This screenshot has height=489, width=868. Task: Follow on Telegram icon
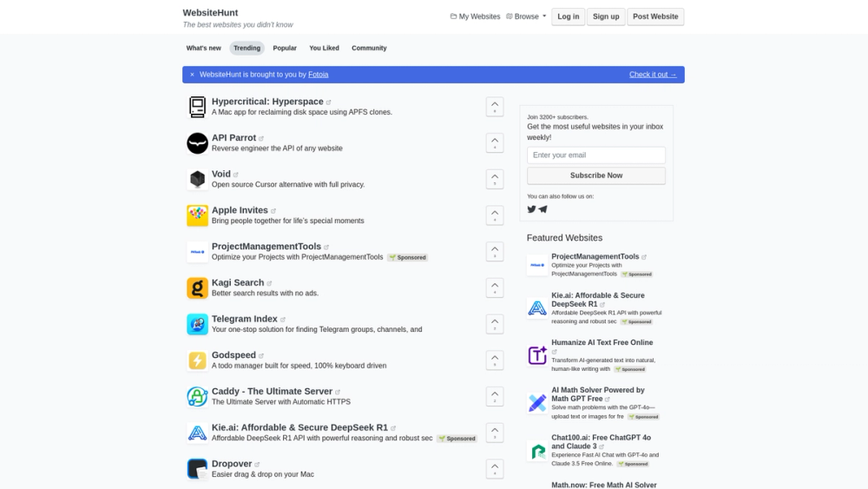[543, 209]
